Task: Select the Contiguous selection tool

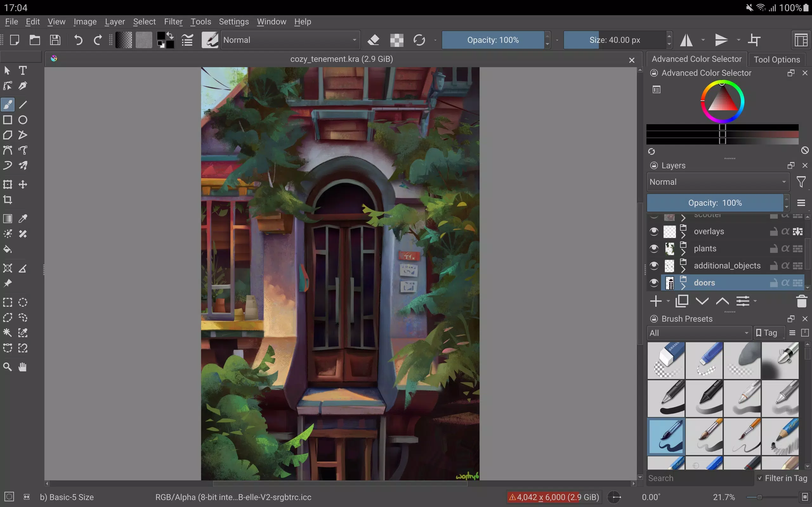Action: 8,332
